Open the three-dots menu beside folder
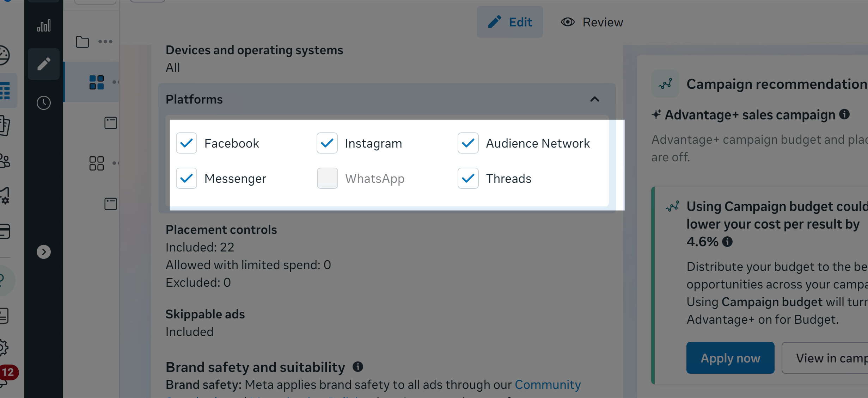Viewport: 868px width, 398px height. coord(105,42)
